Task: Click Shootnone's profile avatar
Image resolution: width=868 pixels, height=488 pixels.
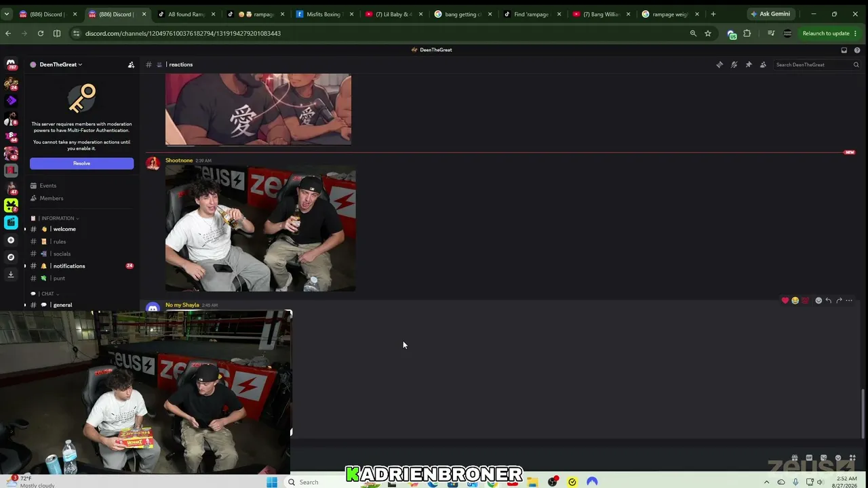Action: [x=153, y=163]
